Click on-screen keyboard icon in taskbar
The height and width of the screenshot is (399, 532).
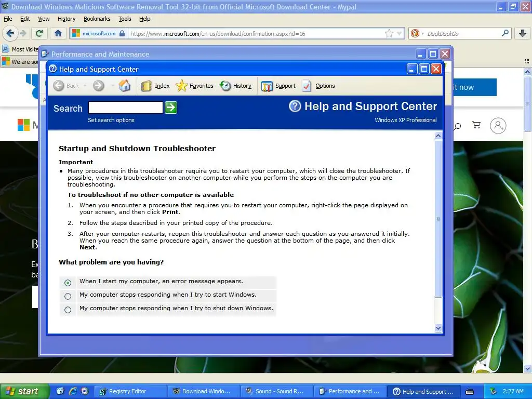[x=470, y=392]
